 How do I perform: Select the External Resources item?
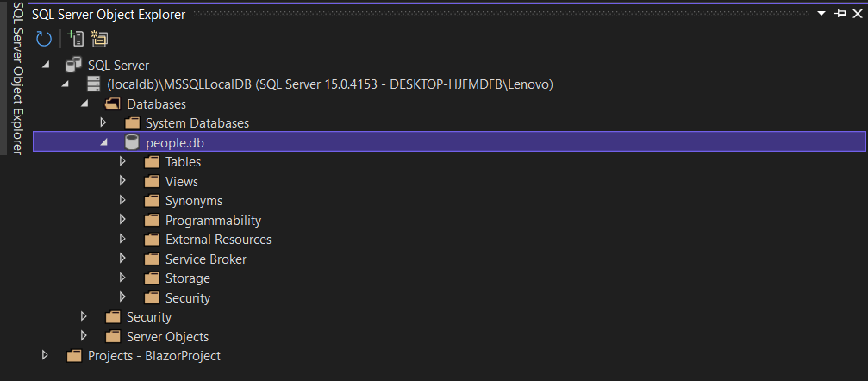point(218,240)
